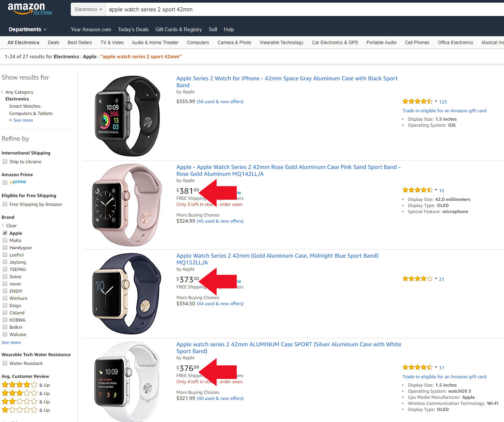Open the Electronics search category dropdown
The width and height of the screenshot is (504, 422).
click(x=88, y=10)
